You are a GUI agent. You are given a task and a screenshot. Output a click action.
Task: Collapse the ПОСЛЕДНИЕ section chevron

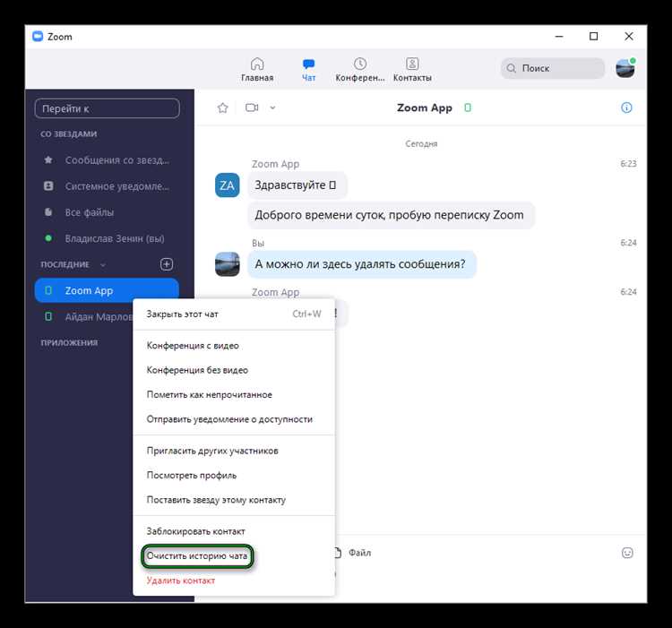[103, 265]
